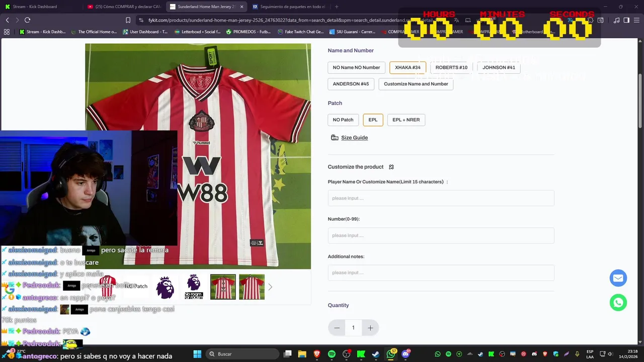Click the page vertical scrollbar

pyautogui.click(x=640, y=101)
